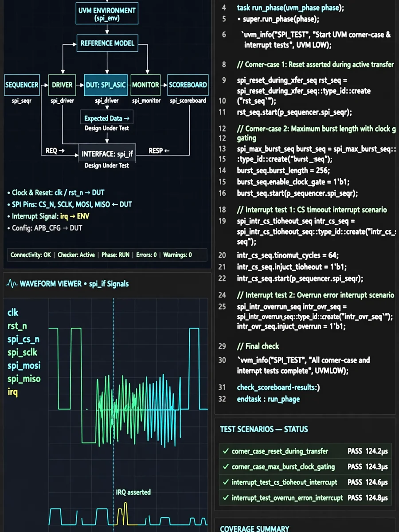Click PASS 124.8µs result
This screenshot has width=399, height=532.
tap(368, 498)
